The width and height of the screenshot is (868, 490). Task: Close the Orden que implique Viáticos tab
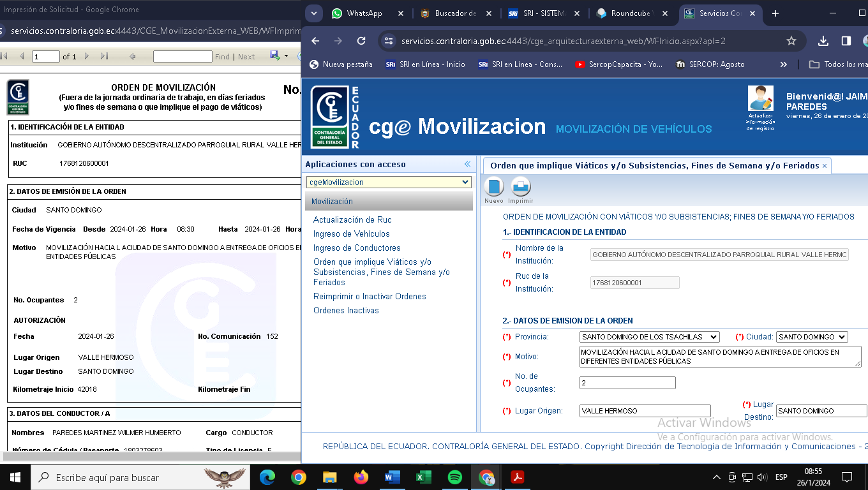click(825, 166)
